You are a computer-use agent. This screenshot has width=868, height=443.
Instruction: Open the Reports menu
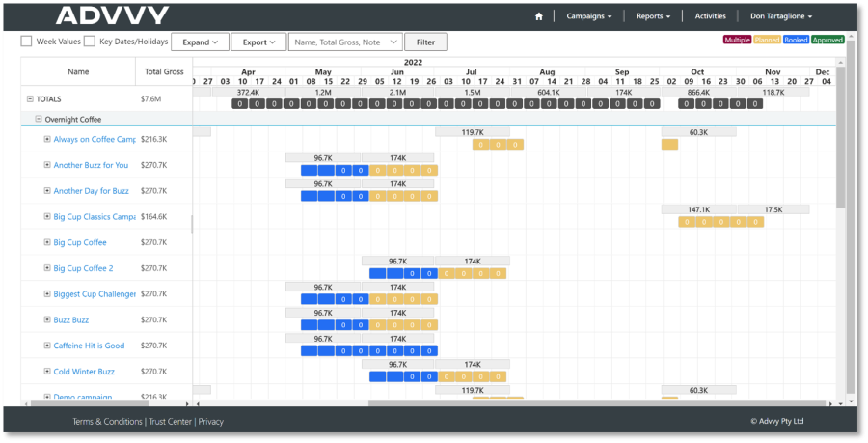(653, 16)
